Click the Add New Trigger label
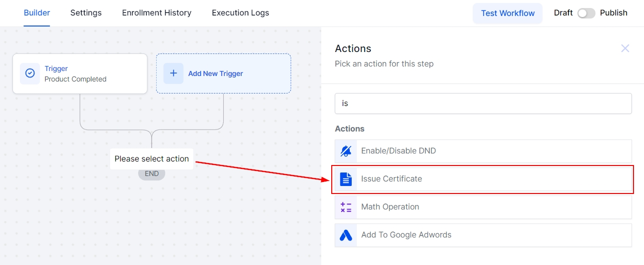The width and height of the screenshot is (644, 265). pyautogui.click(x=215, y=73)
